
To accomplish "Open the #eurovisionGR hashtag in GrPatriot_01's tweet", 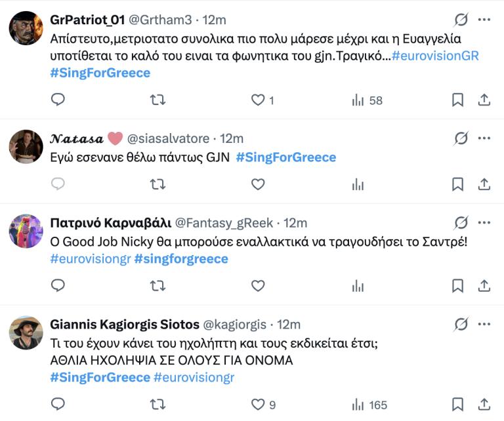I will pos(435,56).
